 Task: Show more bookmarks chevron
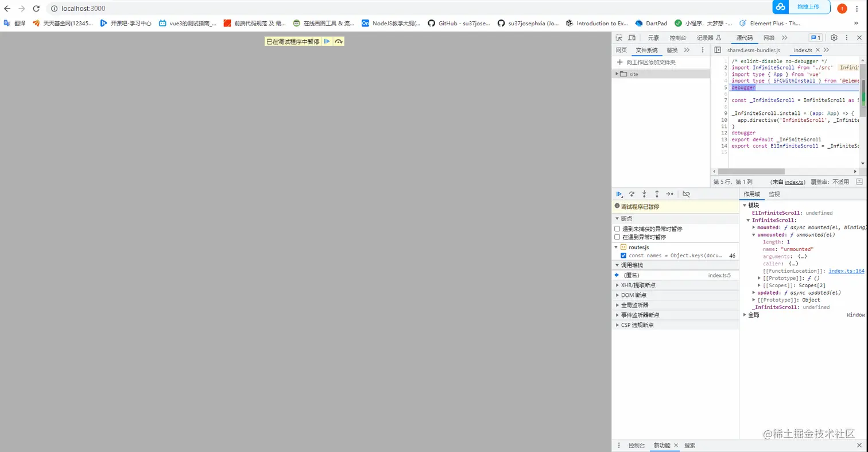point(856,24)
